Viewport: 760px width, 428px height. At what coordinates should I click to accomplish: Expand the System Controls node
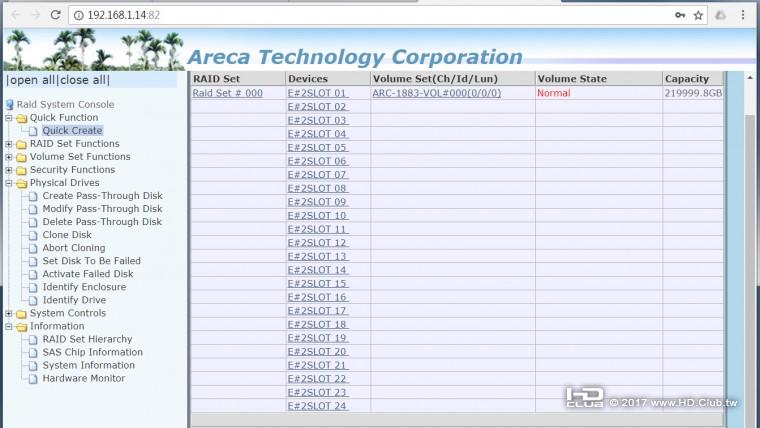click(x=9, y=314)
